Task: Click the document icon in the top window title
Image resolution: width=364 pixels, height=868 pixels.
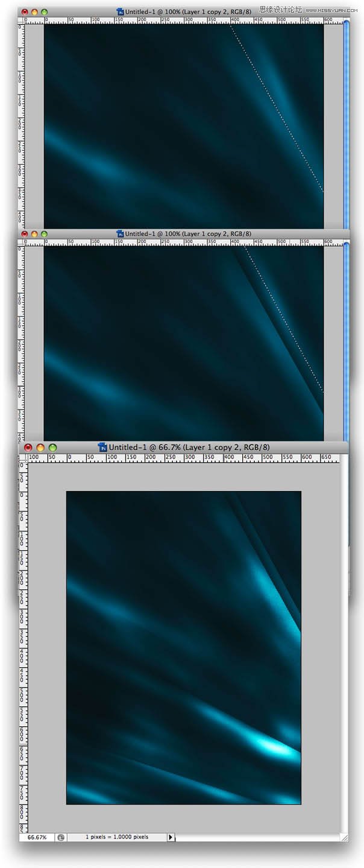Action: point(121,11)
